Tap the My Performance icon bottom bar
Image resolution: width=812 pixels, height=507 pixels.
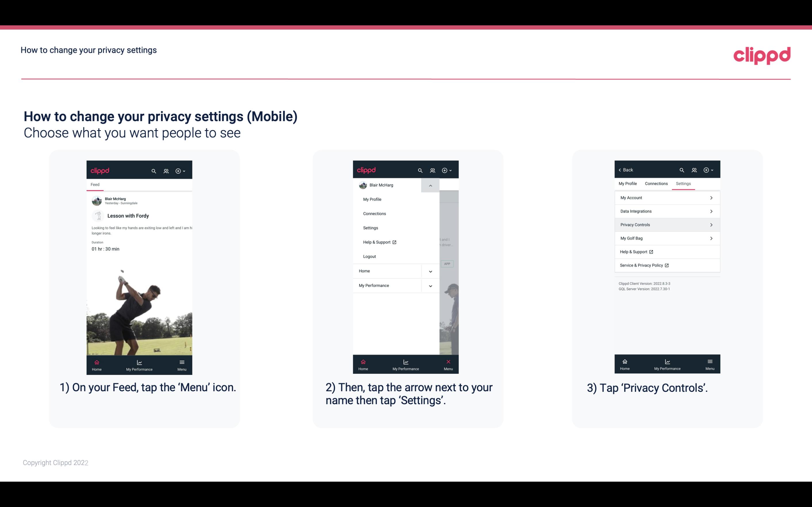coord(140,365)
